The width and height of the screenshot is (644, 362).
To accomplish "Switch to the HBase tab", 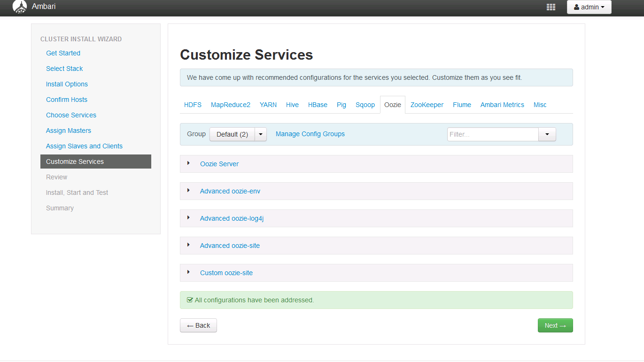I will coord(318,105).
